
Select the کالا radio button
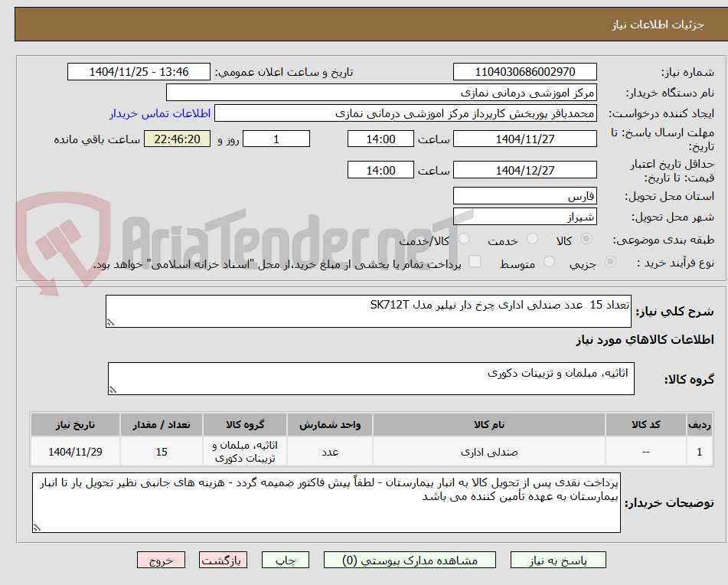point(586,239)
